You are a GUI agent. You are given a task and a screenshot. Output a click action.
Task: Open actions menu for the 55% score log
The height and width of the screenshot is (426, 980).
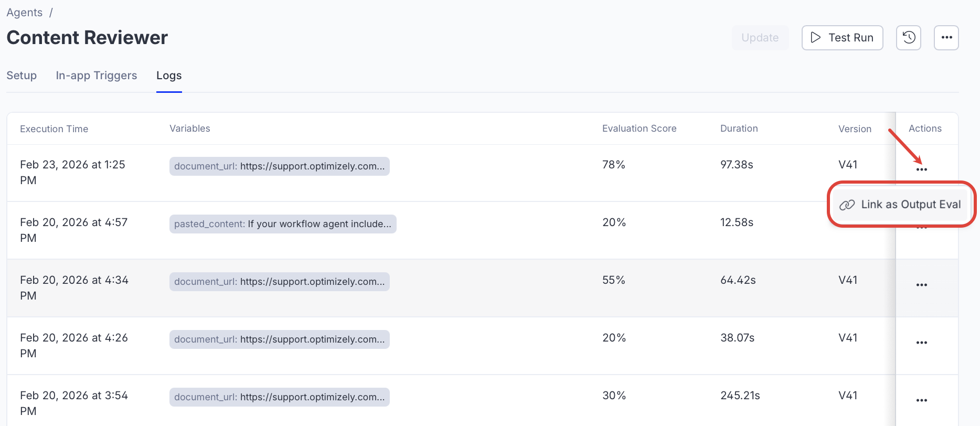coord(921,285)
